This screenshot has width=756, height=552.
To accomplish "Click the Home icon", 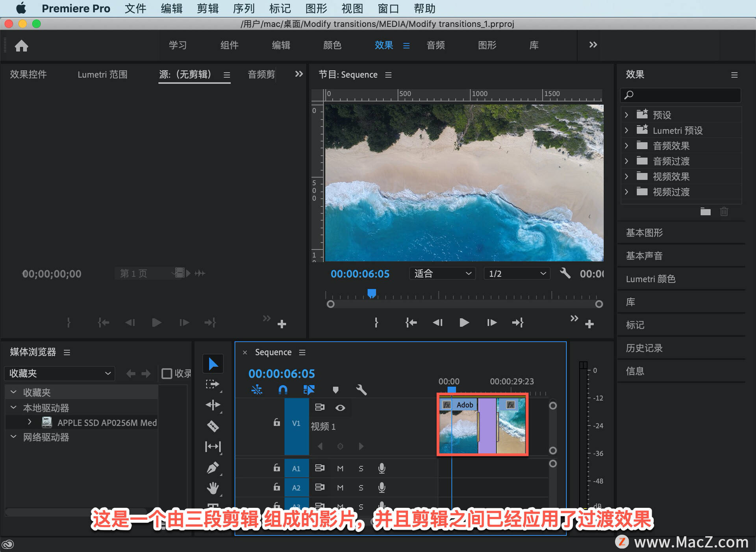I will [22, 46].
